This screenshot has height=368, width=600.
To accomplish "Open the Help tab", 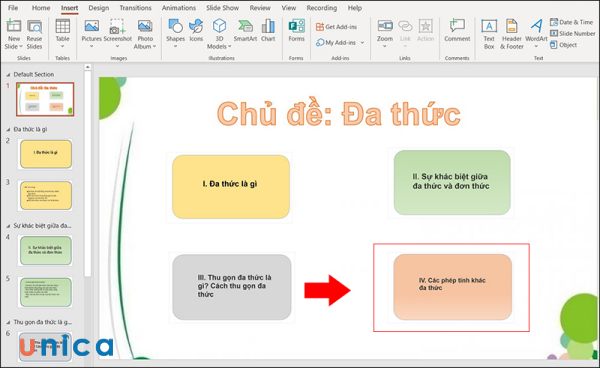I will [355, 8].
